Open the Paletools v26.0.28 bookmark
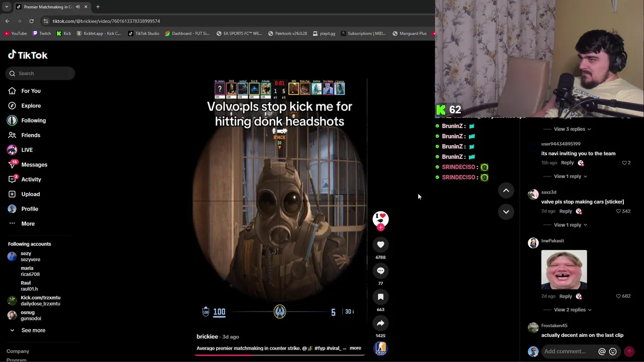Image resolution: width=644 pixels, height=362 pixels. click(287, 34)
